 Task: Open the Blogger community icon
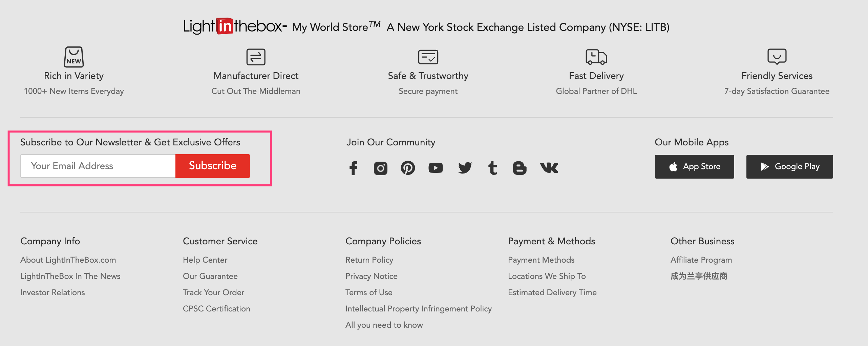pyautogui.click(x=520, y=168)
